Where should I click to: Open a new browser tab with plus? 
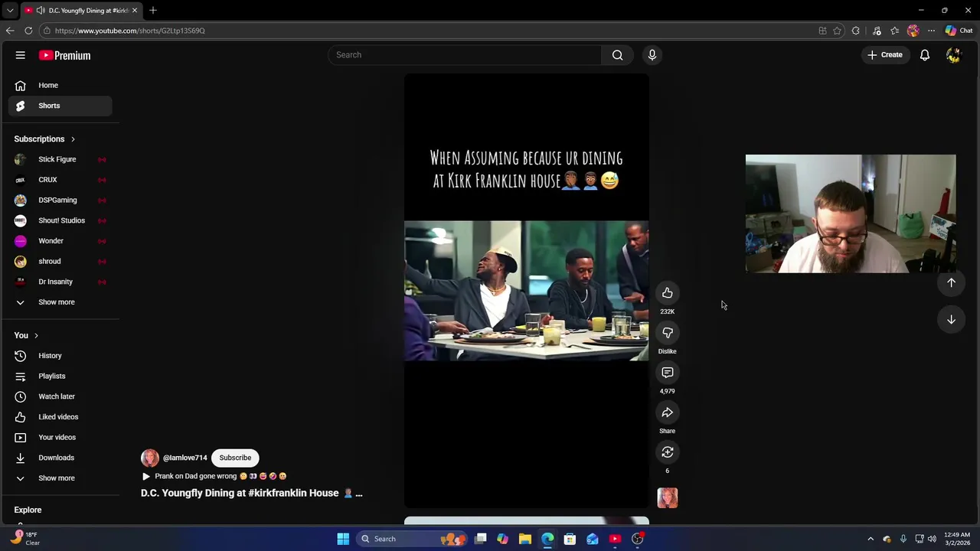pos(153,11)
